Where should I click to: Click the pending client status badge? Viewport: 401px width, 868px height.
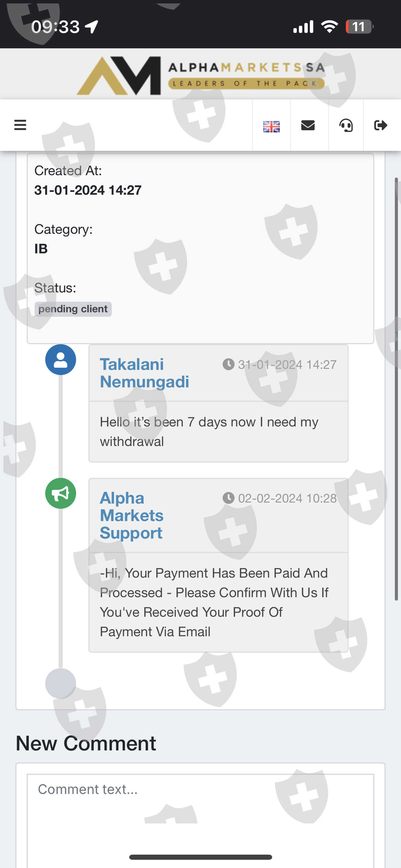(73, 309)
